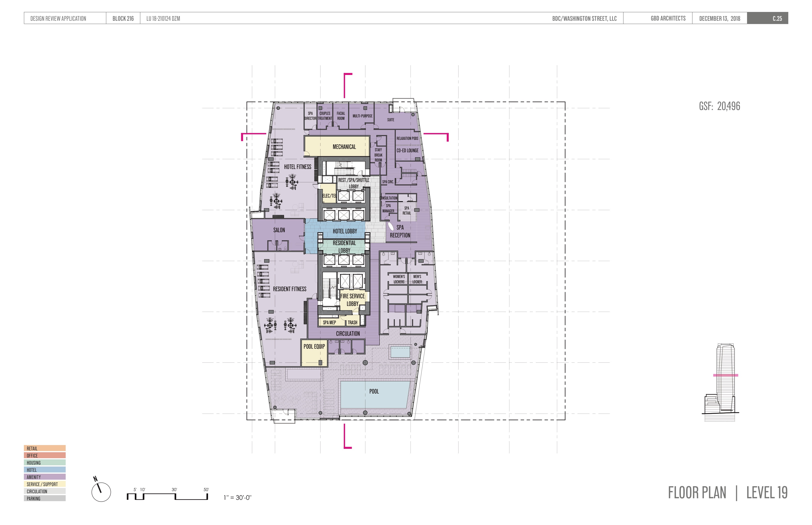Viewport: 812px width, 525px height.
Task: Click the POOL label
Action: coord(374,391)
